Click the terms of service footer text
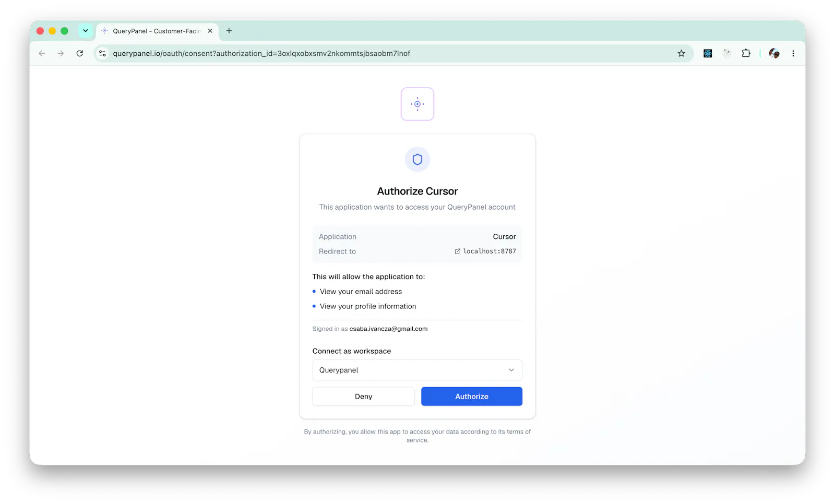The image size is (835, 504). (417, 436)
